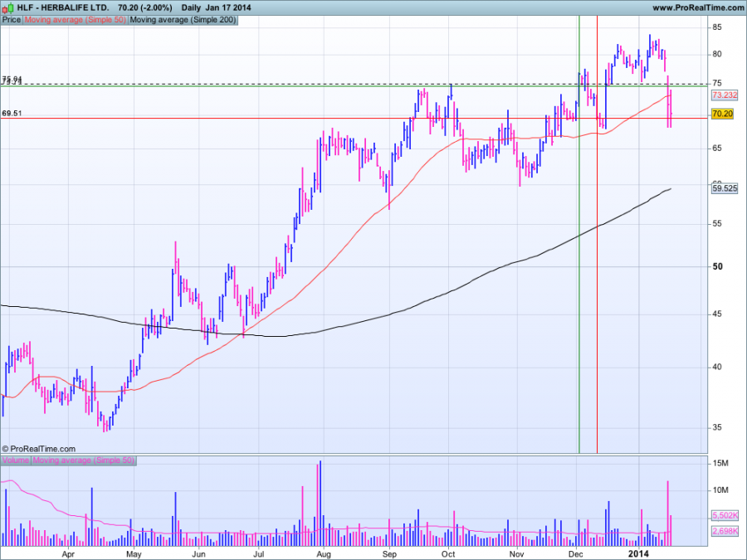Click the 2,698K volume average tag
747x560 pixels.
[724, 531]
